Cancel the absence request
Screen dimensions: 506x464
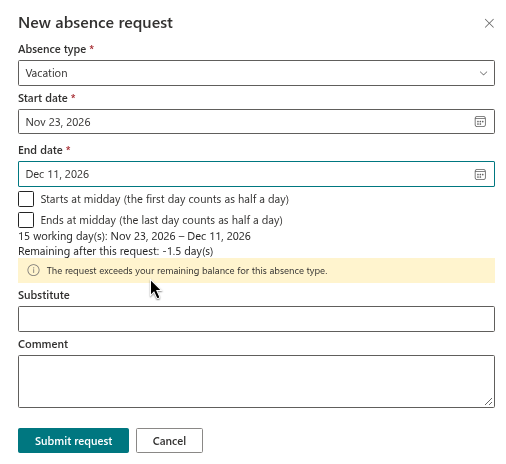[169, 441]
